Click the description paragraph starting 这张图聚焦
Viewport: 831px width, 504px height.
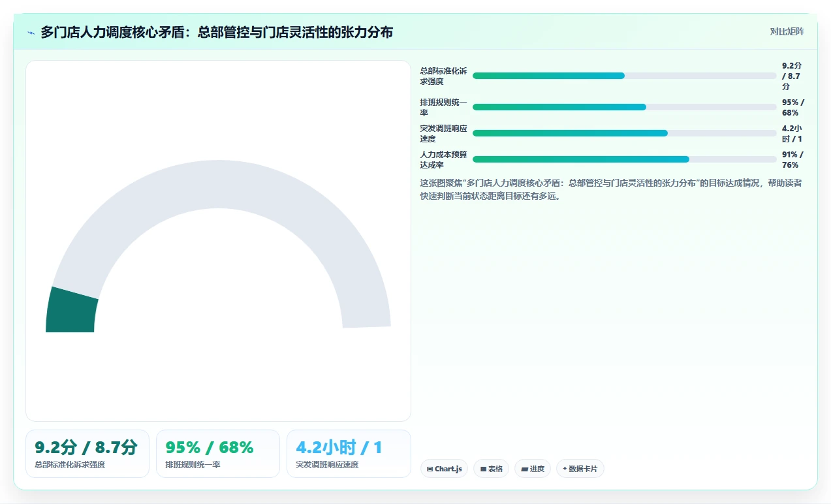pos(611,189)
